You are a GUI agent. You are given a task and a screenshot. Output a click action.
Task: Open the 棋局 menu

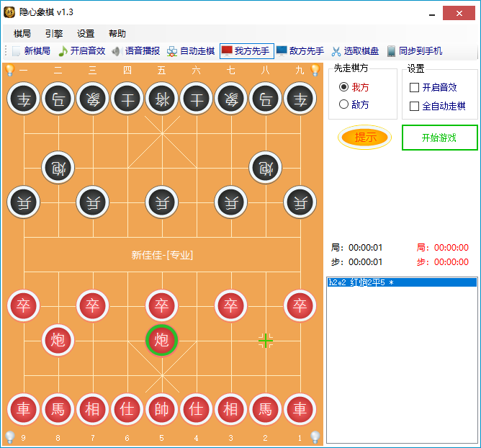pyautogui.click(x=22, y=33)
